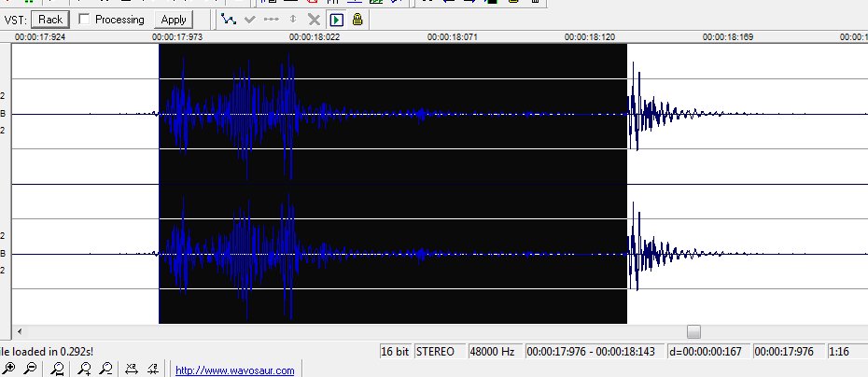Click the zoom in magnifier icon

point(8,369)
